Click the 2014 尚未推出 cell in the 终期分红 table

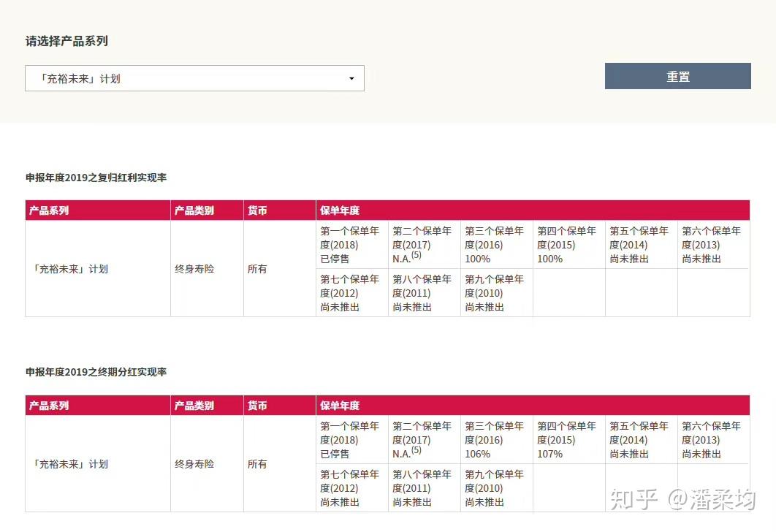[641, 439]
